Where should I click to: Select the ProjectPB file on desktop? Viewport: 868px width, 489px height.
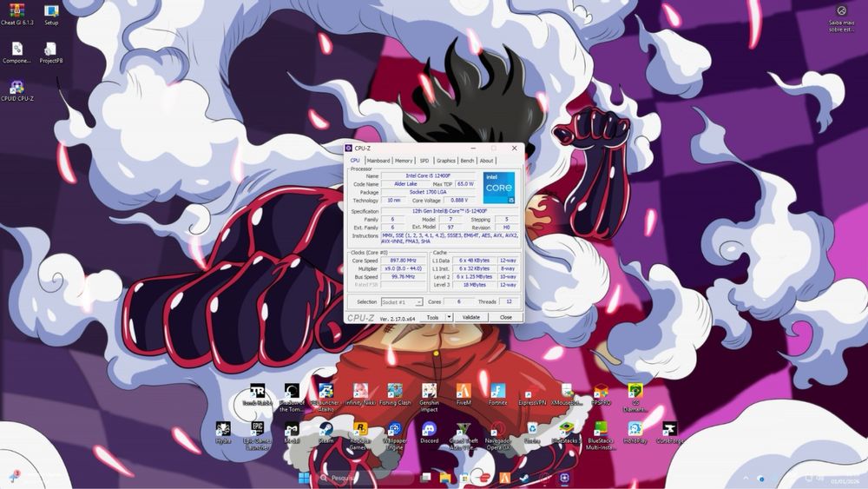click(51, 53)
